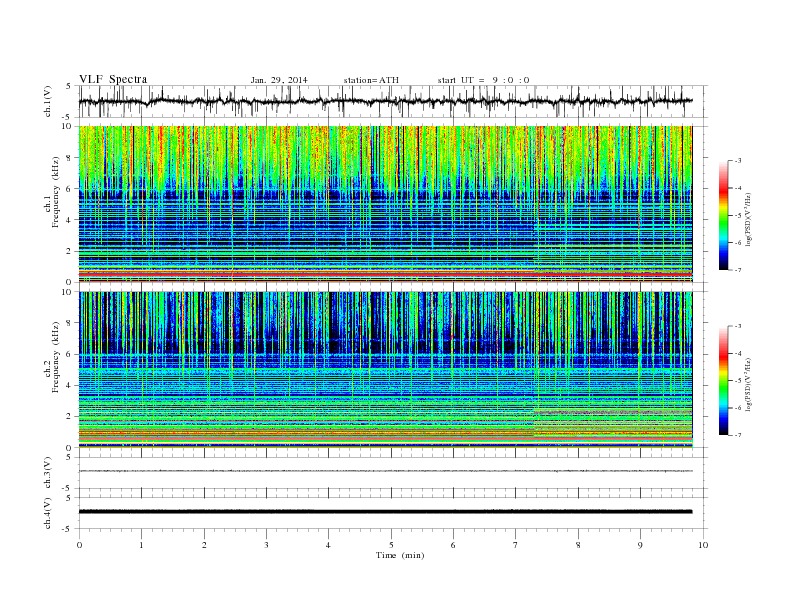Click inside the ch.1 spectrogram plot
This screenshot has width=792, height=612.
(385, 204)
